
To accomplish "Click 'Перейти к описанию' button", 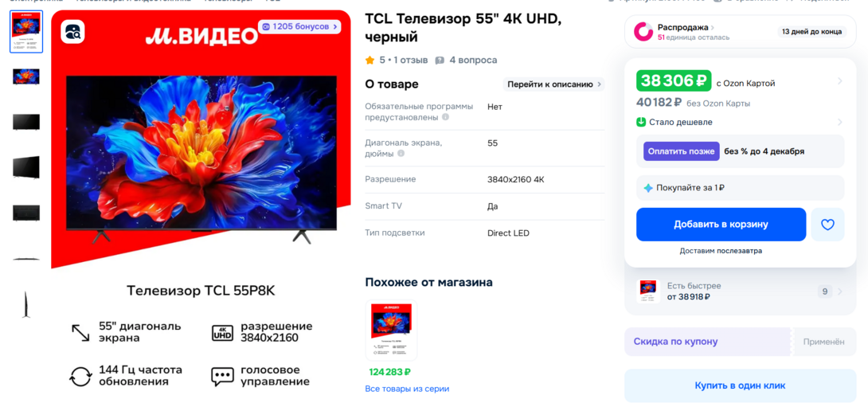I will point(553,84).
